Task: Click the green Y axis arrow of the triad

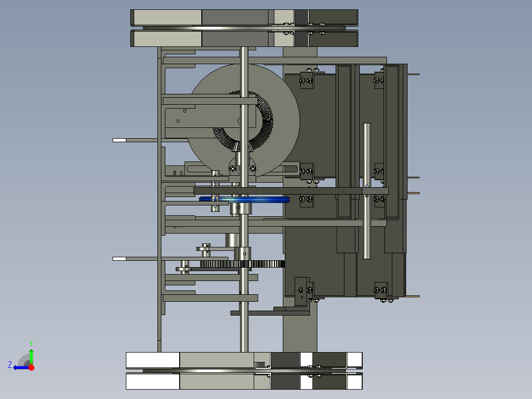Action: tap(31, 356)
